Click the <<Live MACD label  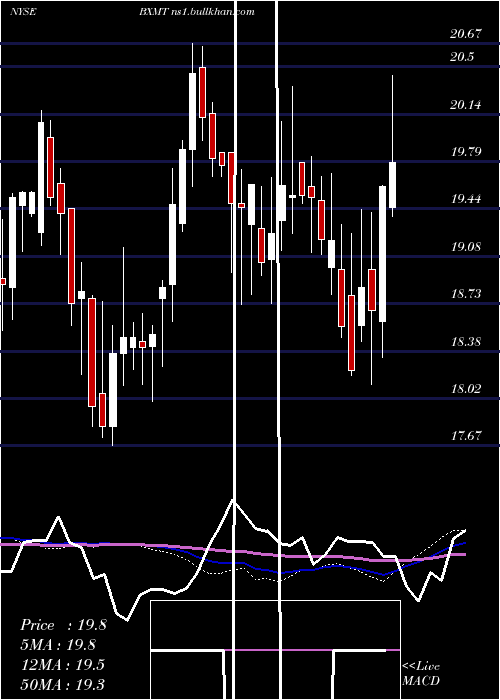click(421, 674)
